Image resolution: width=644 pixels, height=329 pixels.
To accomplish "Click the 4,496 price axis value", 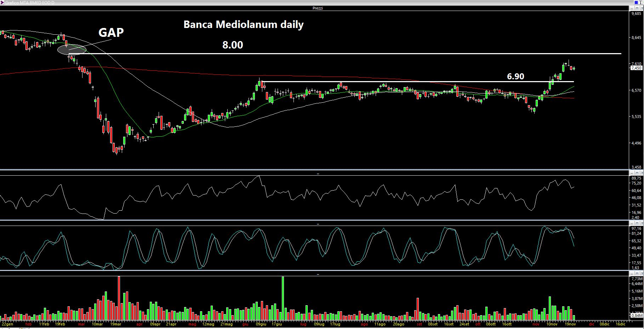I will tap(636, 143).
